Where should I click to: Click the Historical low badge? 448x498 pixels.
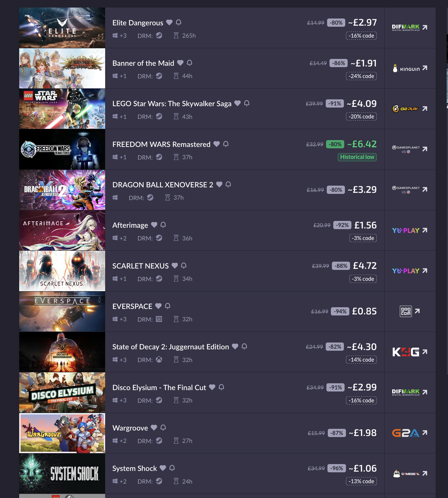pyautogui.click(x=357, y=157)
